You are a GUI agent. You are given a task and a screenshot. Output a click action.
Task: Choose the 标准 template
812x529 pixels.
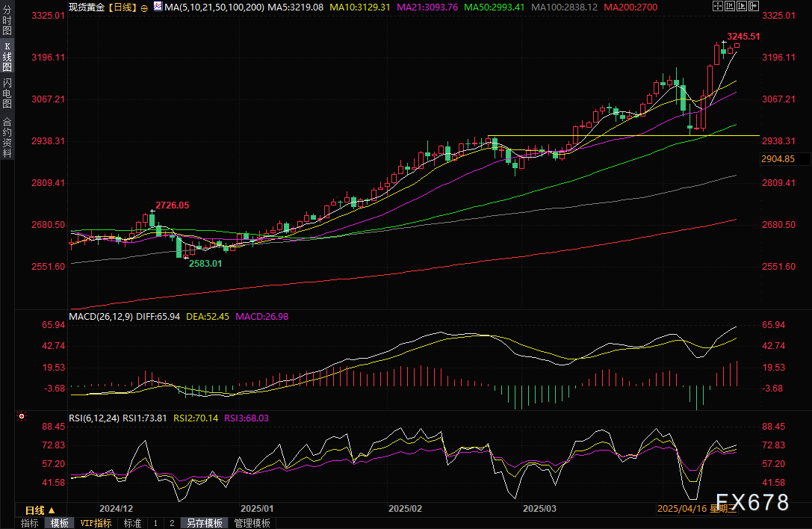[132, 523]
